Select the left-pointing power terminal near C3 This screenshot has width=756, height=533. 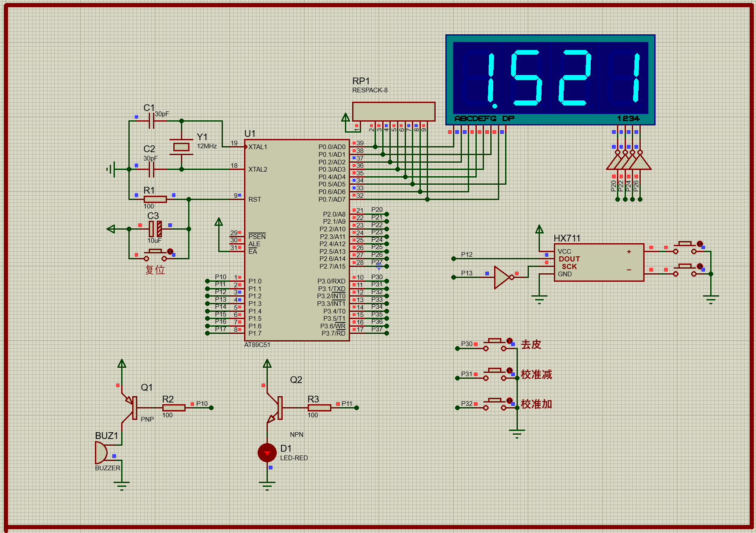(111, 229)
